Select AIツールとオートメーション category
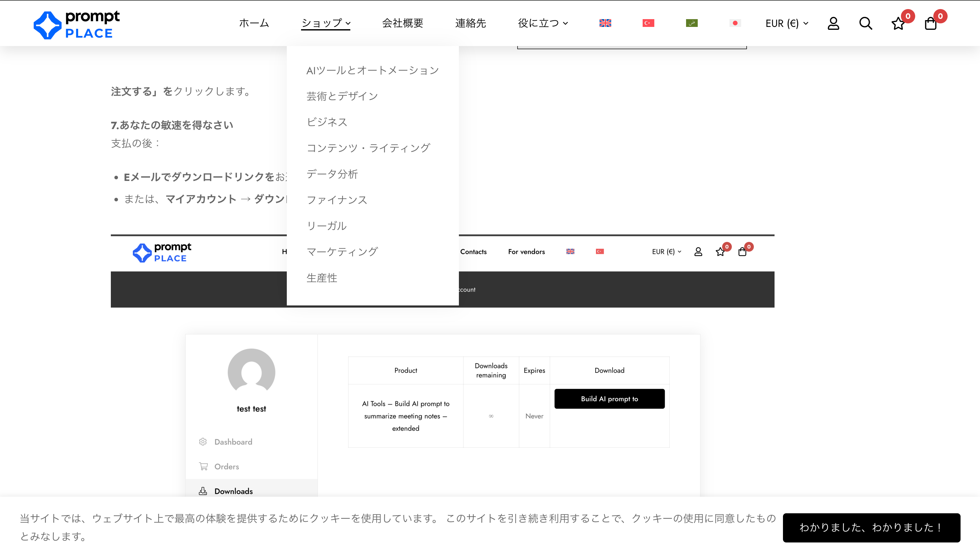This screenshot has width=980, height=559. click(372, 70)
